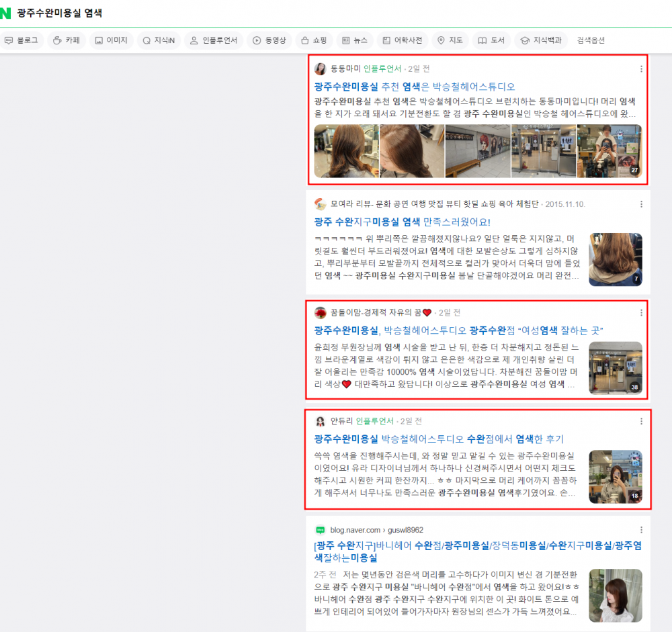Switch to the 지도 tab
Viewport: 672px width, 632px height.
[x=450, y=40]
